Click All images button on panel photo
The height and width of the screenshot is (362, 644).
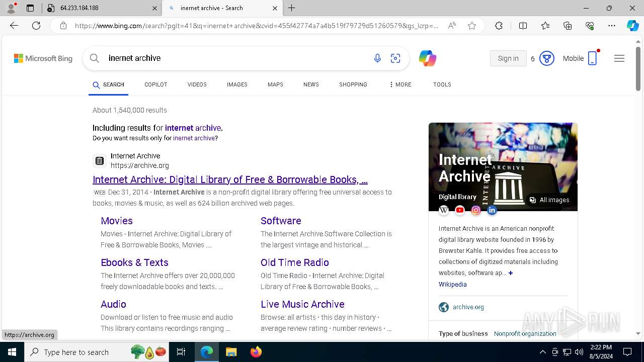pyautogui.click(x=549, y=200)
